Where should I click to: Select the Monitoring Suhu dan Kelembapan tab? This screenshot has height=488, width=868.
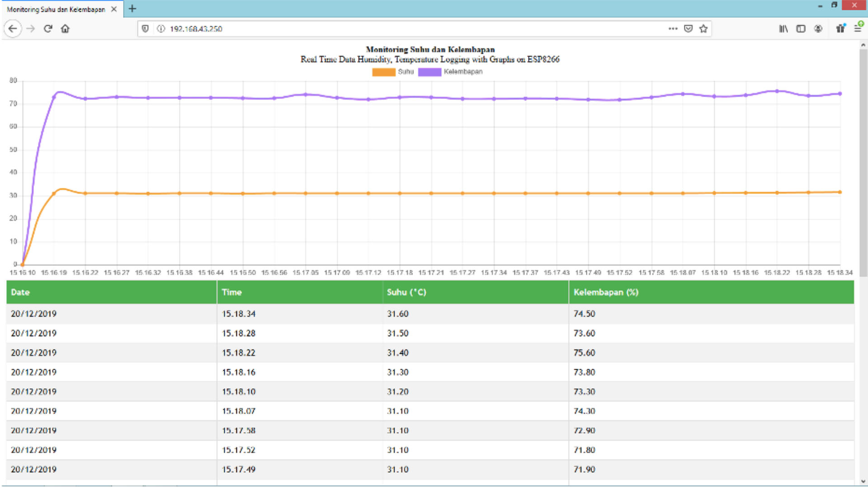tap(56, 9)
